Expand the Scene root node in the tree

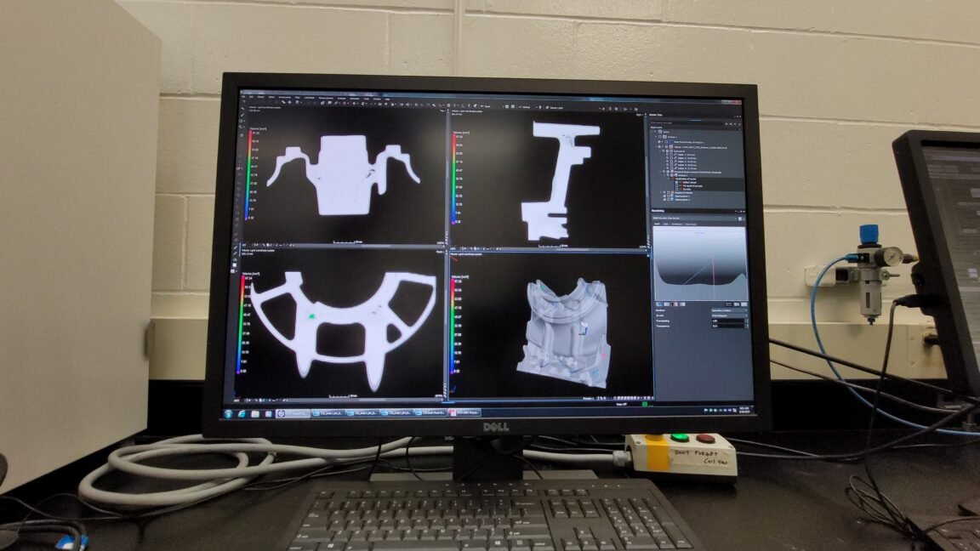[654, 132]
